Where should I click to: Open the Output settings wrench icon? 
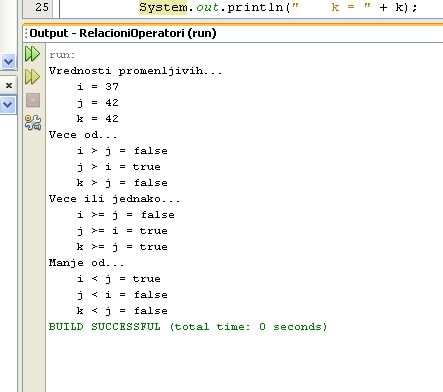(33, 122)
